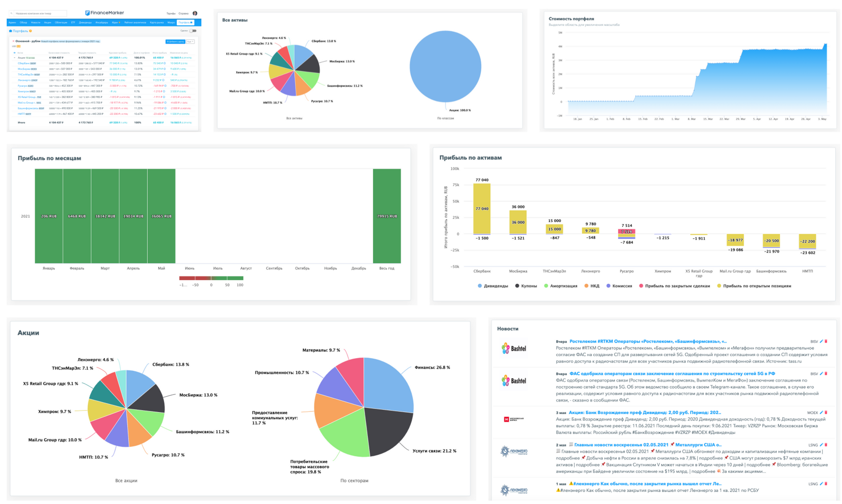Delete the Банк Возрождение dividend news item
842x504 pixels.
[x=826, y=413]
